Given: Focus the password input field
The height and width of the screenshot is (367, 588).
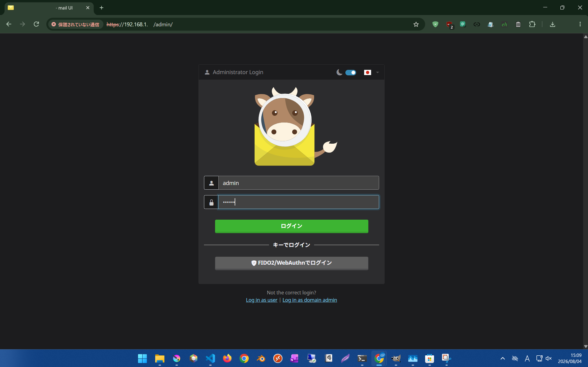Looking at the screenshot, I should pyautogui.click(x=298, y=202).
